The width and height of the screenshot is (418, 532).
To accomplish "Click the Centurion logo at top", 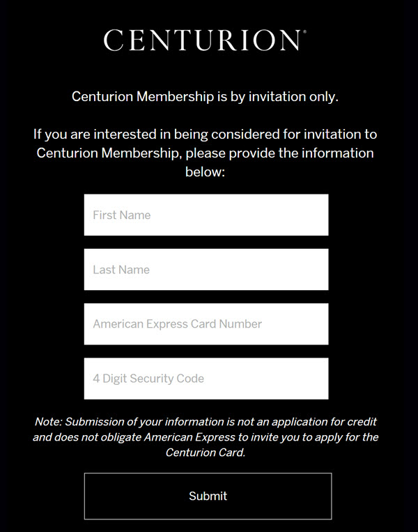I will pyautogui.click(x=205, y=40).
